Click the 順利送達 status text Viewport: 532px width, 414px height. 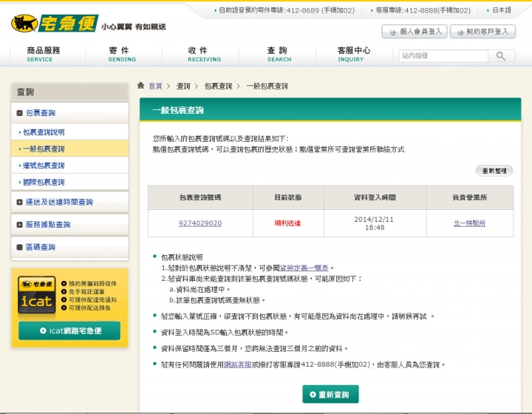click(x=287, y=223)
